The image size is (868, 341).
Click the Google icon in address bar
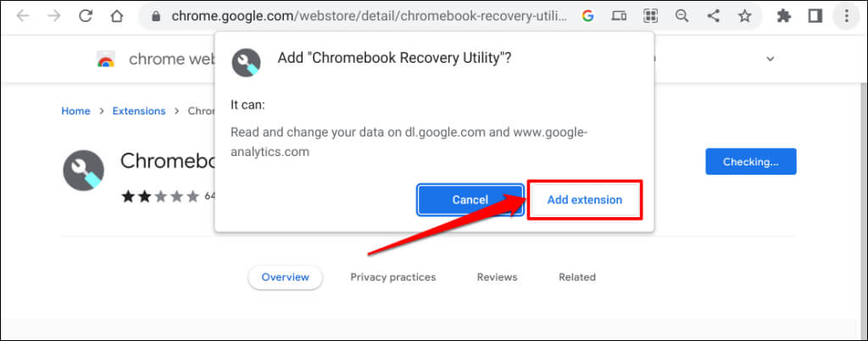click(x=588, y=15)
